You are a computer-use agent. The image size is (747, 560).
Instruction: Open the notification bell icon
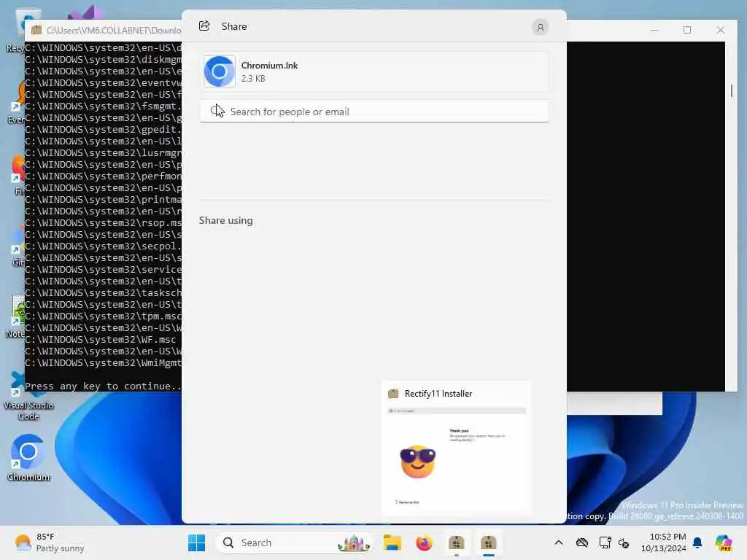point(697,542)
